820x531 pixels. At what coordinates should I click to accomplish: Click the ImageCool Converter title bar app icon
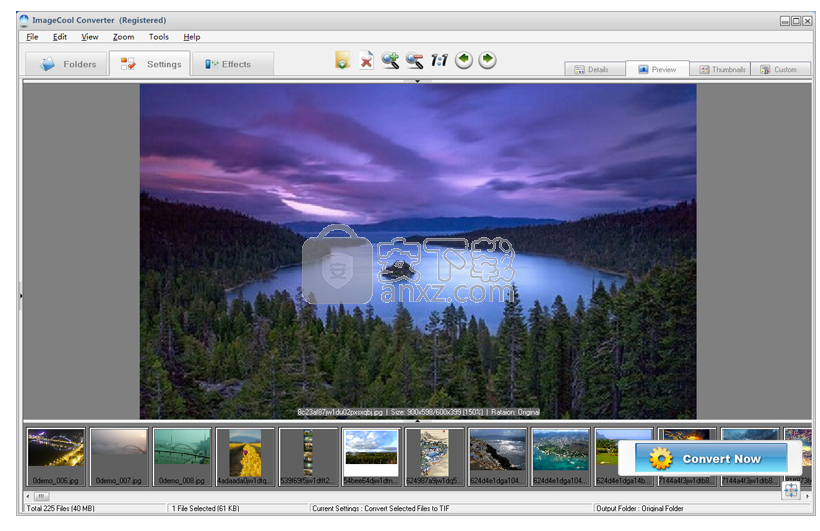coord(24,20)
